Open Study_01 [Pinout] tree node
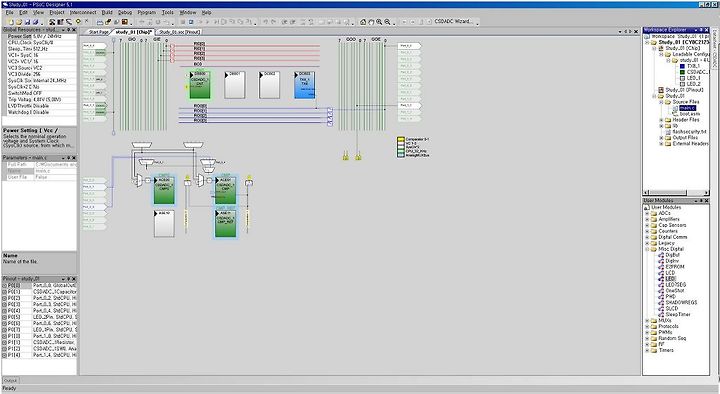Image resolution: width=720 pixels, height=394 pixels. (x=684, y=90)
